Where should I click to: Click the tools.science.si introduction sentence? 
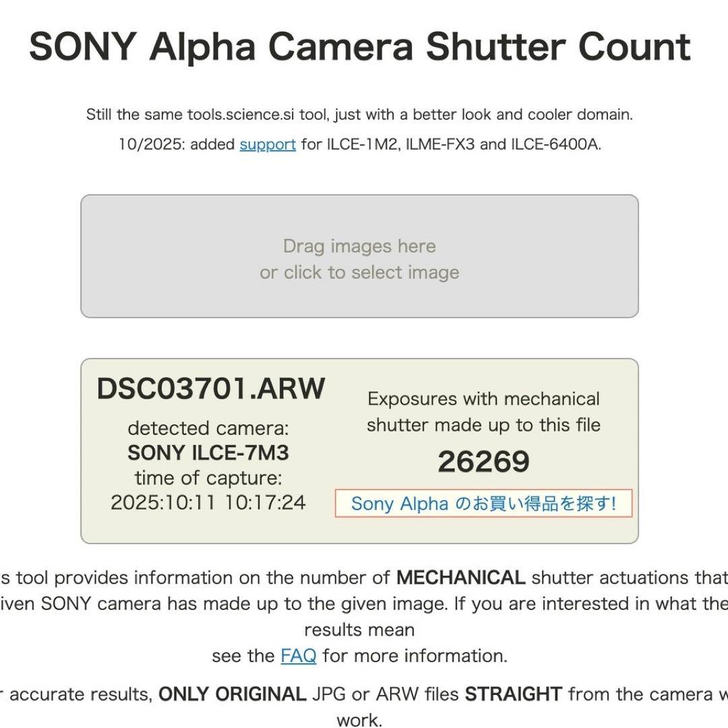tap(359, 114)
